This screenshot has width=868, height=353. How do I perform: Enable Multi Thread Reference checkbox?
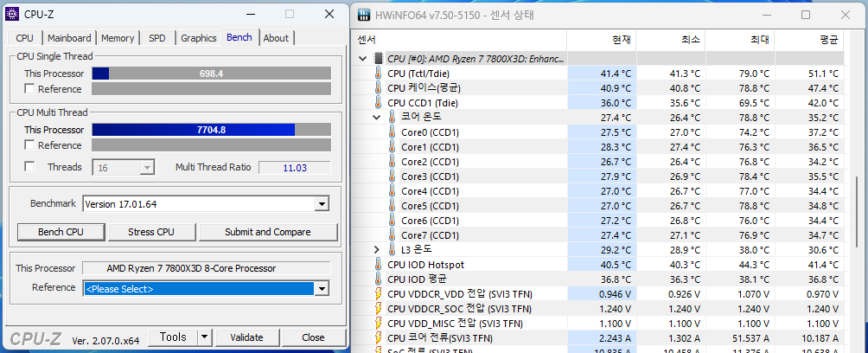click(x=29, y=145)
